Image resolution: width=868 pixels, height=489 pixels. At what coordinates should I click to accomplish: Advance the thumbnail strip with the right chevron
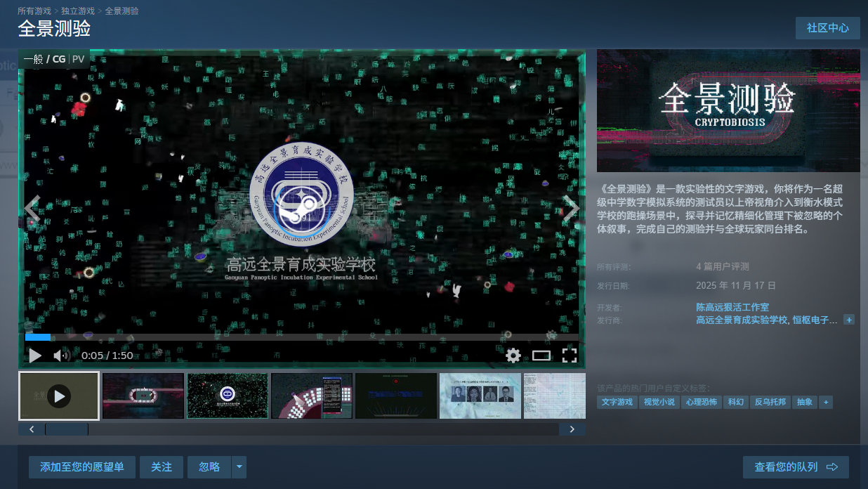tap(572, 429)
